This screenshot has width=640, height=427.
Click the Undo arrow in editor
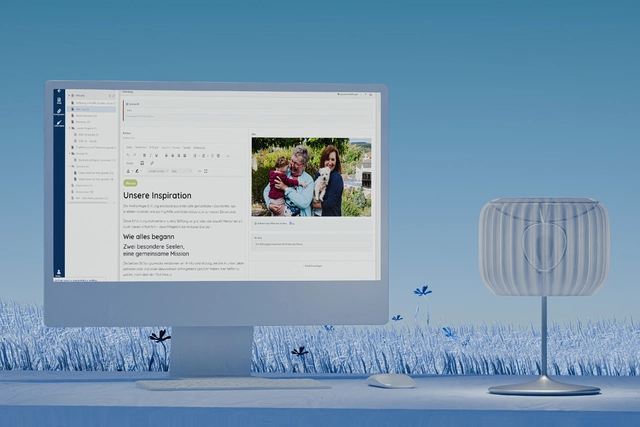pos(128,155)
